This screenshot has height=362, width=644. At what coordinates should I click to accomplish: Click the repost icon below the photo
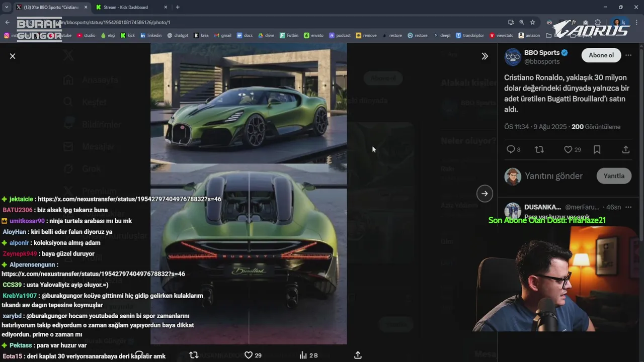(x=194, y=355)
